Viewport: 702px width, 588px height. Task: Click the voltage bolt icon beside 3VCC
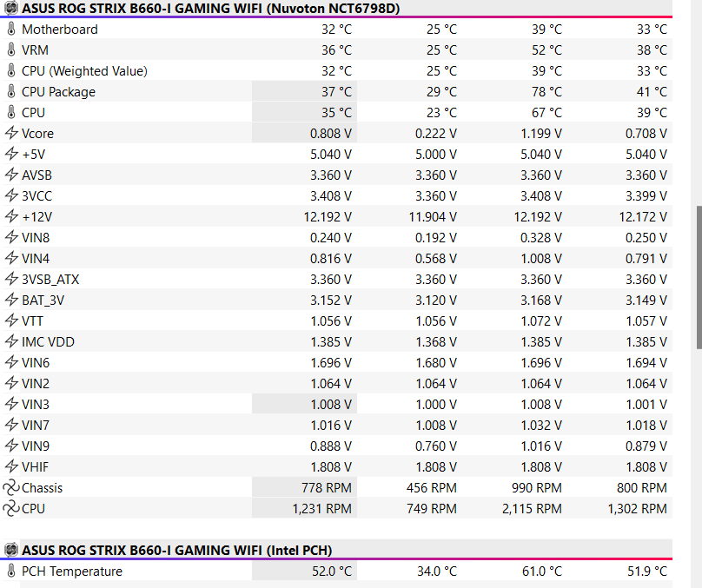click(x=11, y=196)
